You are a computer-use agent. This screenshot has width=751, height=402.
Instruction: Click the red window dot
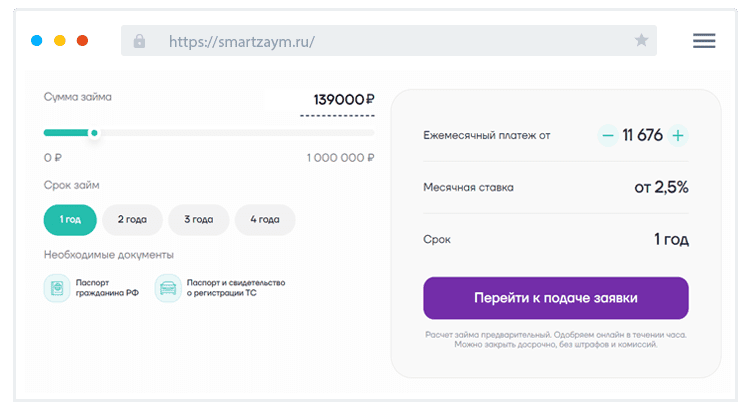(x=82, y=41)
